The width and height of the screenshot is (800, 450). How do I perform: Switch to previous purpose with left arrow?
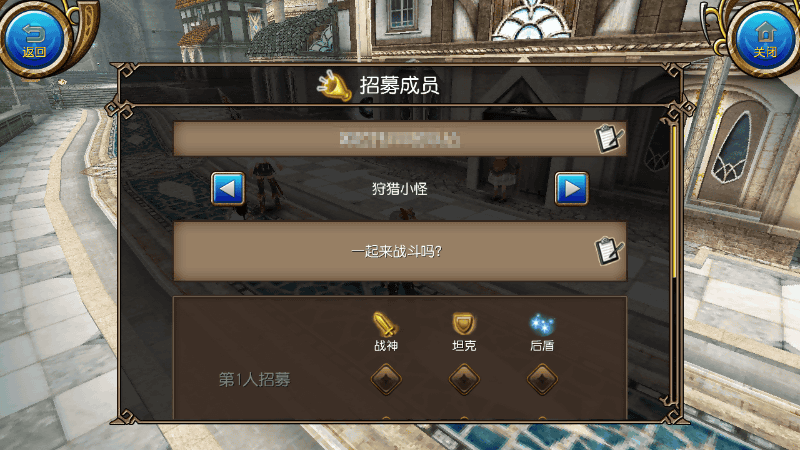pos(228,189)
